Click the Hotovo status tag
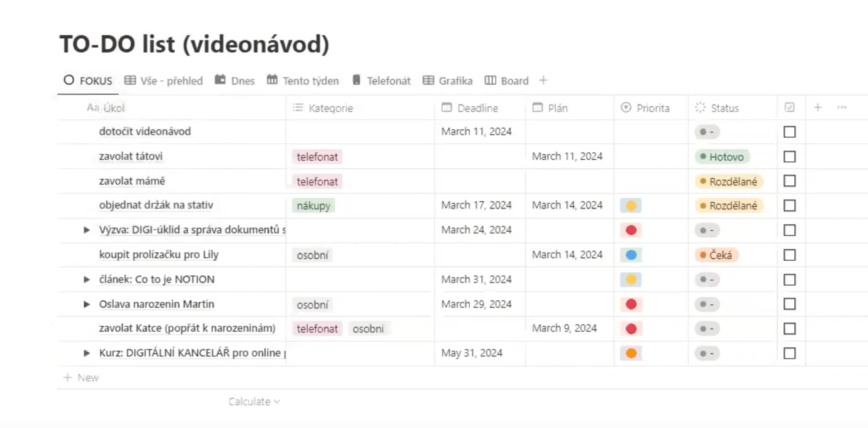 pos(722,157)
